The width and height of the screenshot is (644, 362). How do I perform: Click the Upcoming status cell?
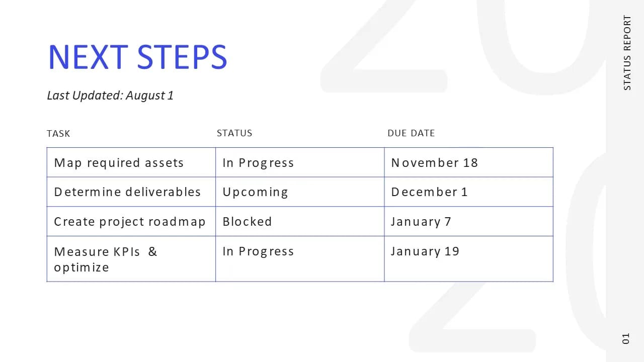coord(300,192)
